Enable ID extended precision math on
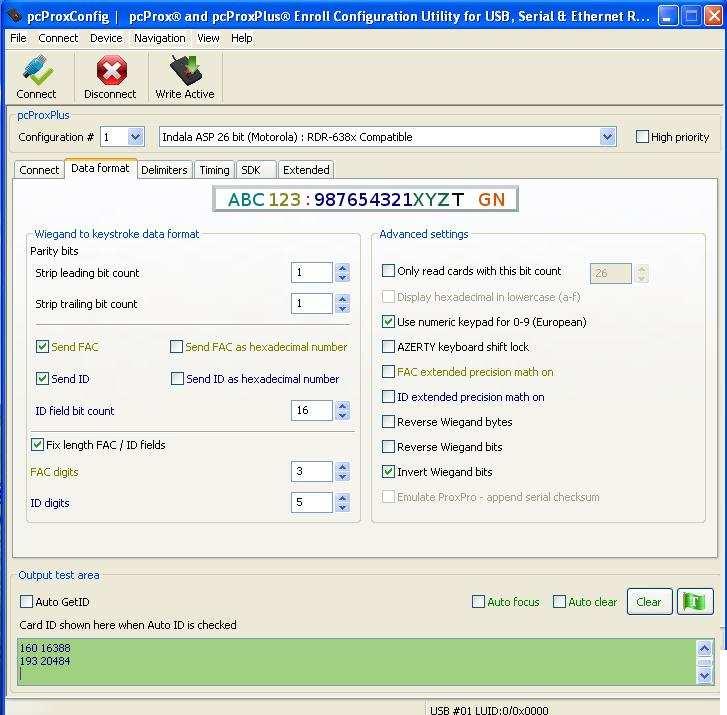 coord(388,396)
